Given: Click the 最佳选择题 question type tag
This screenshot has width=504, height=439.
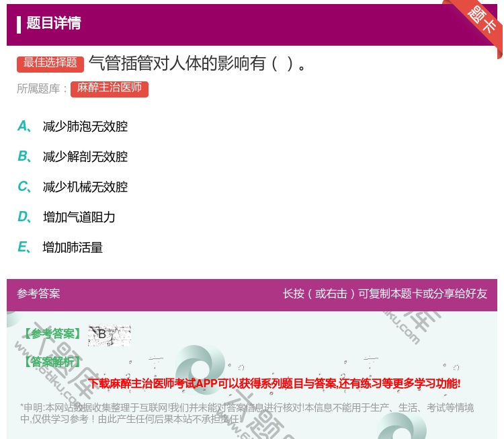Looking at the screenshot, I should click(x=50, y=63).
